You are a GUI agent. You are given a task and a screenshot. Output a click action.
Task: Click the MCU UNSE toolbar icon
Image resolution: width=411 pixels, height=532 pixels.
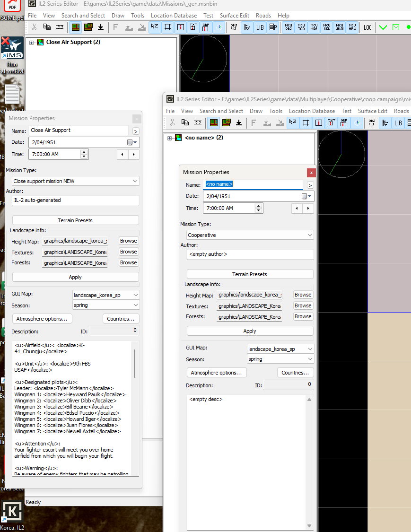click(340, 27)
